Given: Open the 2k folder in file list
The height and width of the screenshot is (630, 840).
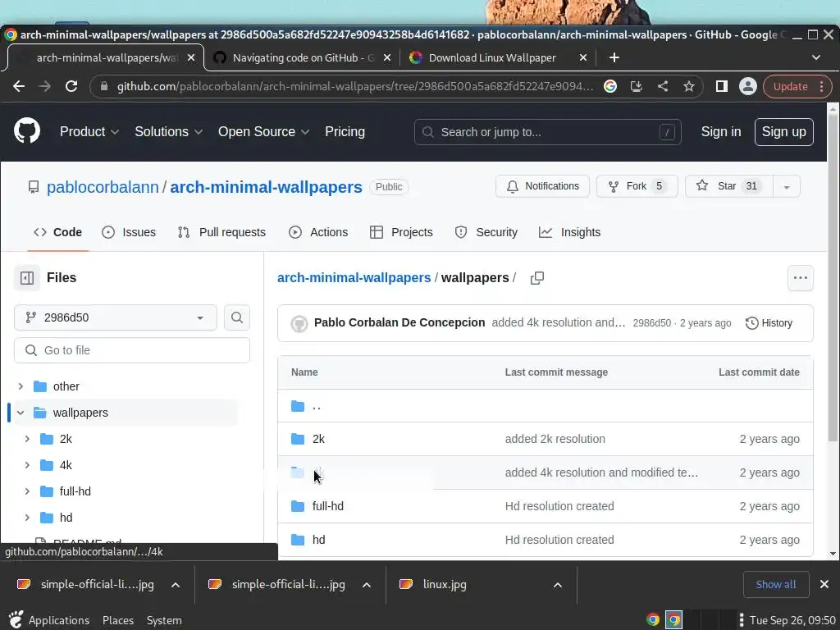Looking at the screenshot, I should point(318,439).
